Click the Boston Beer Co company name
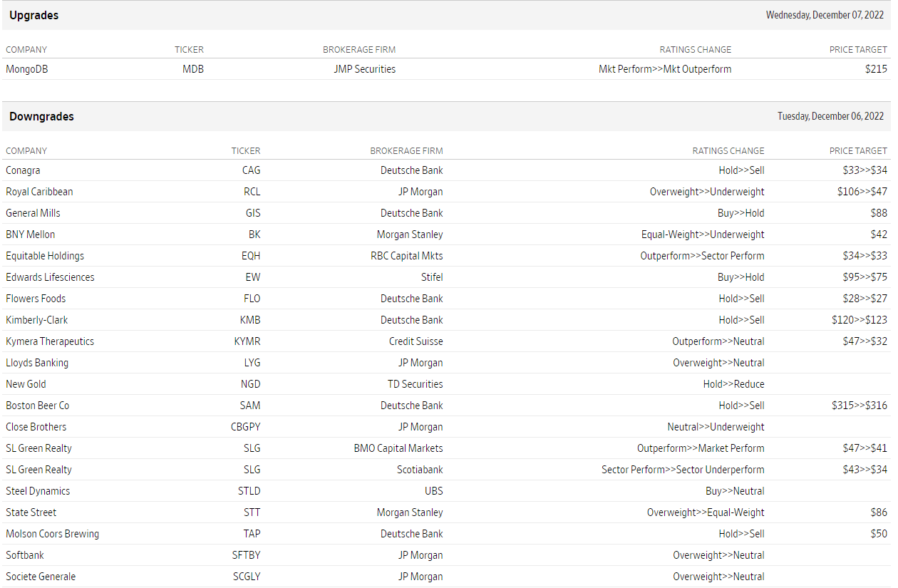 click(x=38, y=406)
